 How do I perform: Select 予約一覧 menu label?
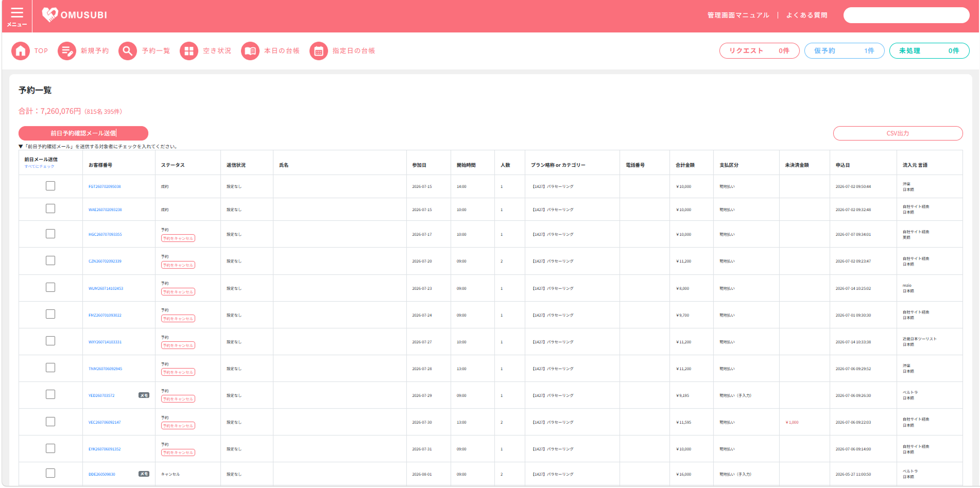pos(156,51)
